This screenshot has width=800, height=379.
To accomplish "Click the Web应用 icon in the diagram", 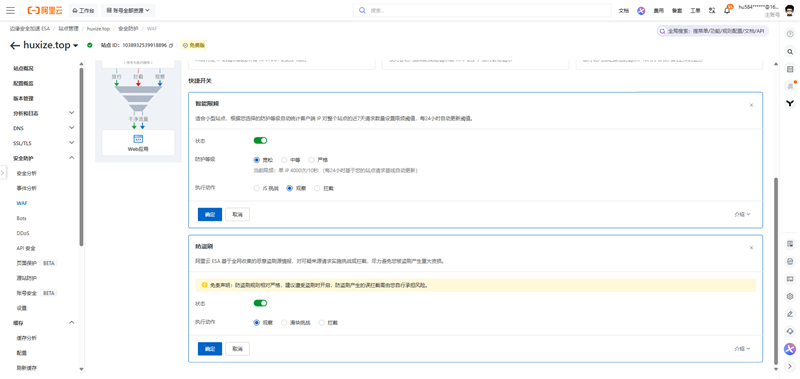I will (x=138, y=138).
